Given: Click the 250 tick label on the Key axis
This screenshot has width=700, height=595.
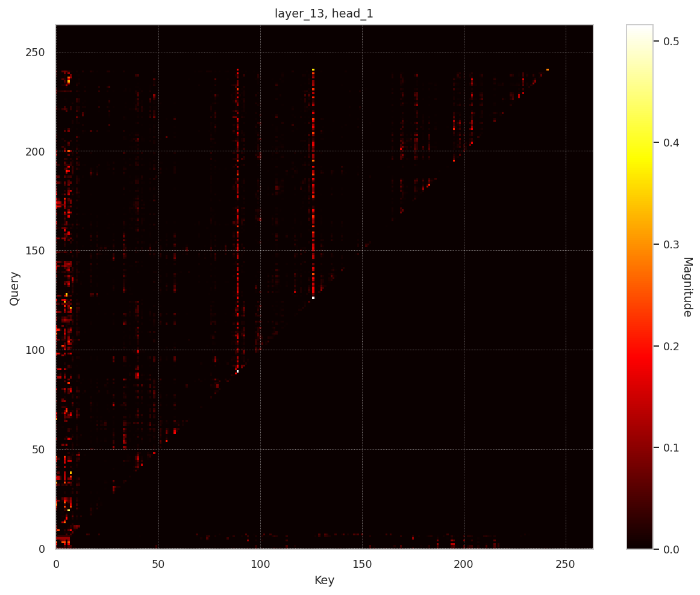Looking at the screenshot, I should (x=565, y=564).
